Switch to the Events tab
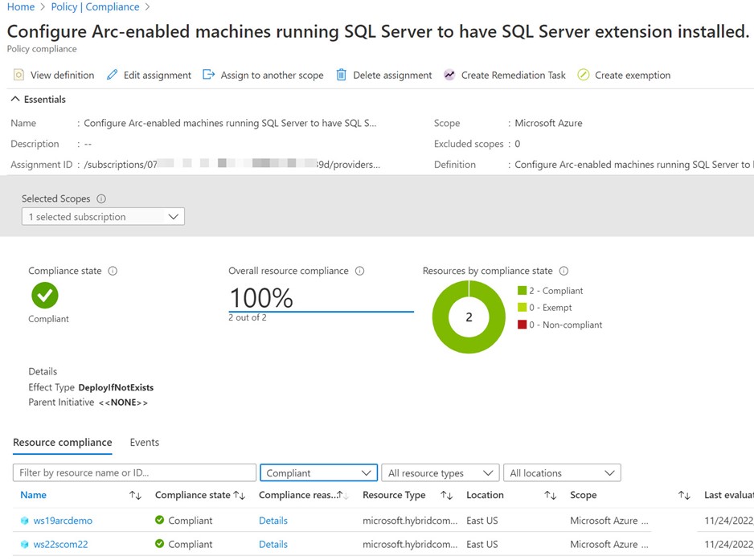 (144, 442)
